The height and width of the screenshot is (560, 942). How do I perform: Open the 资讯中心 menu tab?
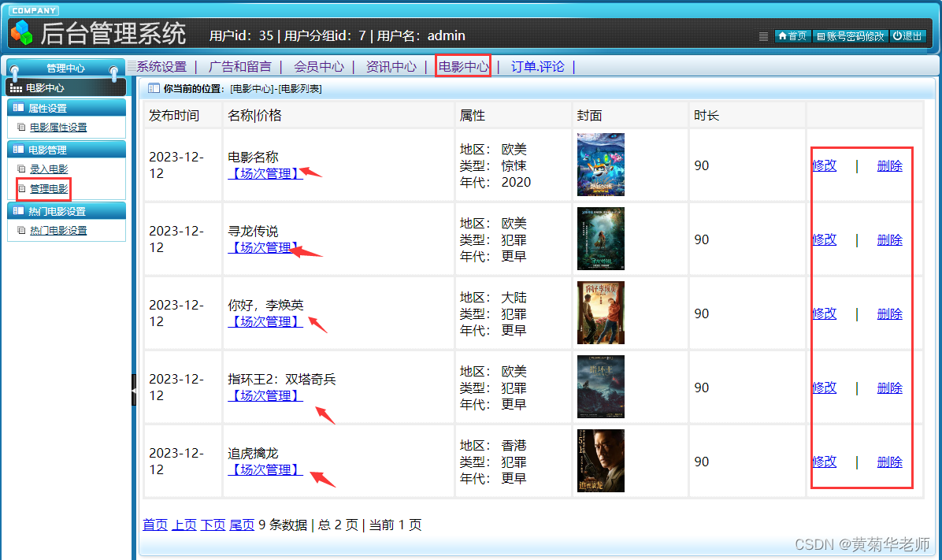click(391, 67)
